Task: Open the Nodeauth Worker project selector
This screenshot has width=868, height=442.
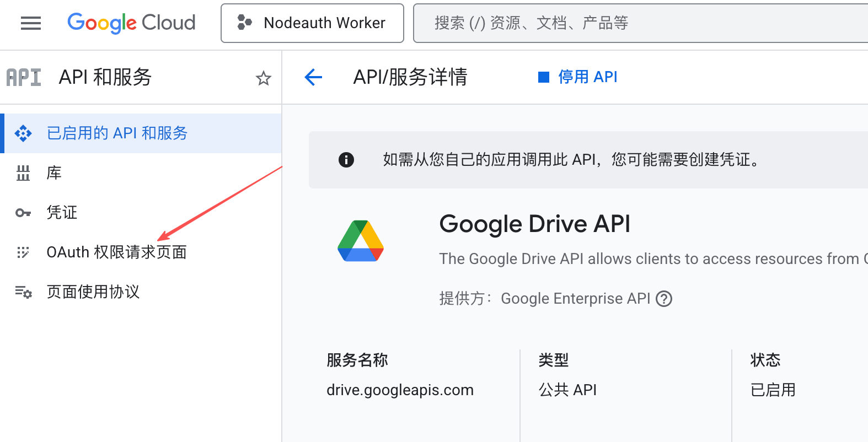Action: [x=312, y=23]
